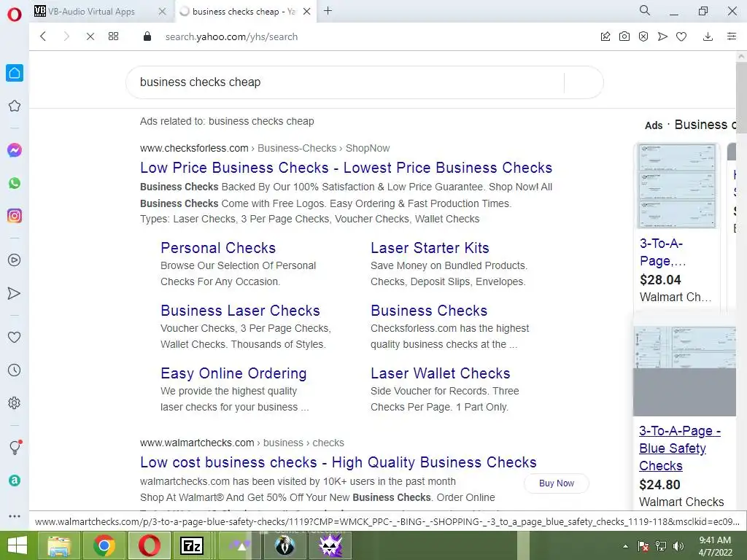The image size is (747, 560).
Task: Launch Chrome from the taskbar
Action: click(104, 545)
